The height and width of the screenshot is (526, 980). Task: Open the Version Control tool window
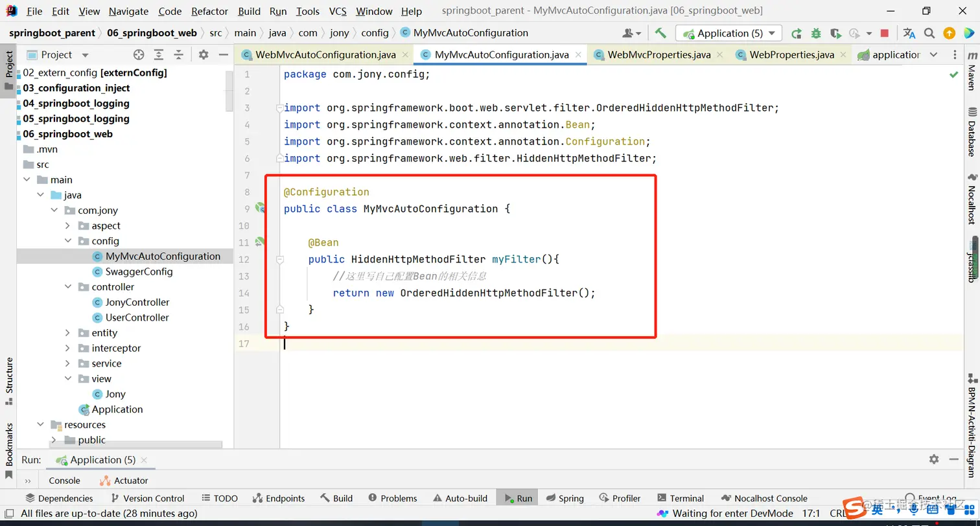tap(147, 498)
